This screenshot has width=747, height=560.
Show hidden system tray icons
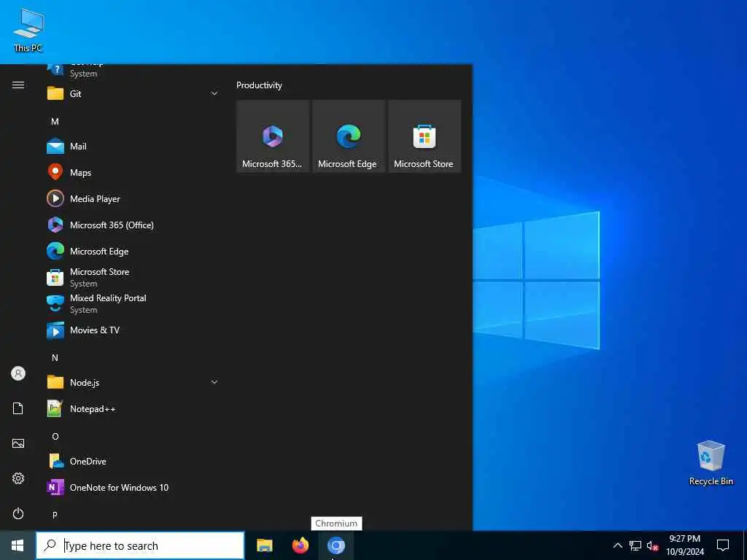tap(617, 545)
